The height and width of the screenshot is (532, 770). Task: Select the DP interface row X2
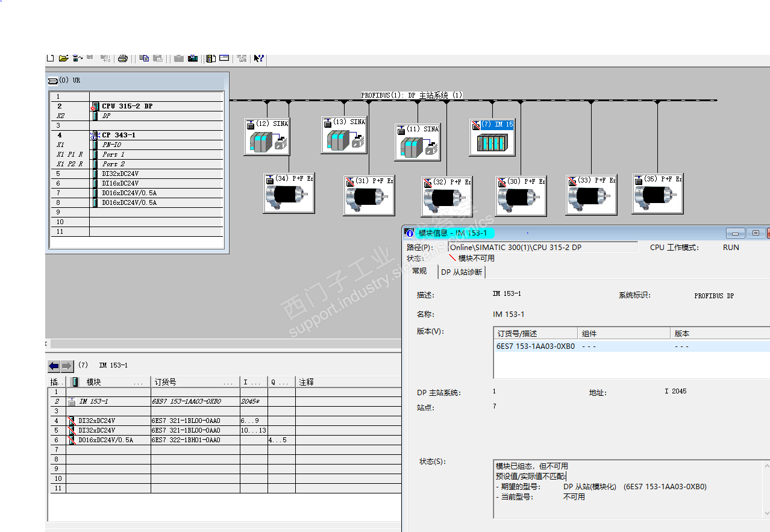point(137,116)
